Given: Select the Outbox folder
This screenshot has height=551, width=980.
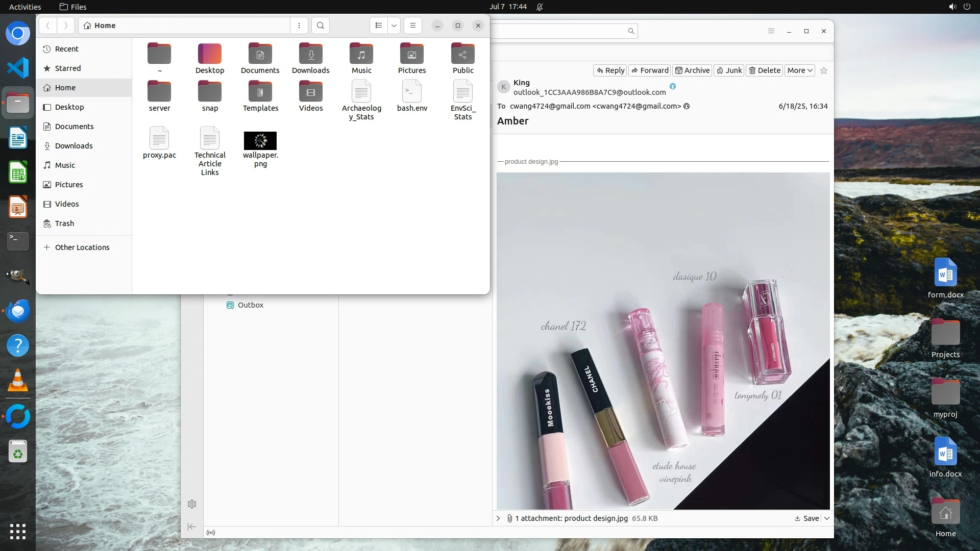Looking at the screenshot, I should (250, 305).
